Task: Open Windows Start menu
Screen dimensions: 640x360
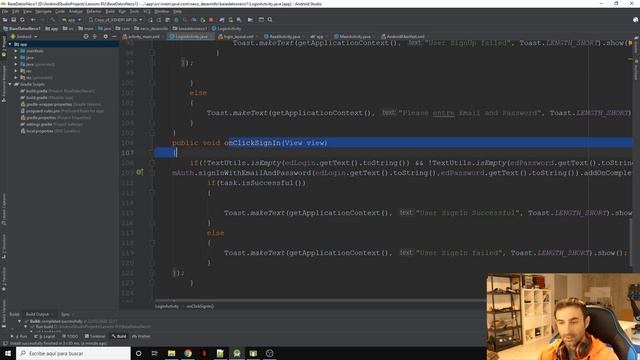Action: [x=8, y=353]
